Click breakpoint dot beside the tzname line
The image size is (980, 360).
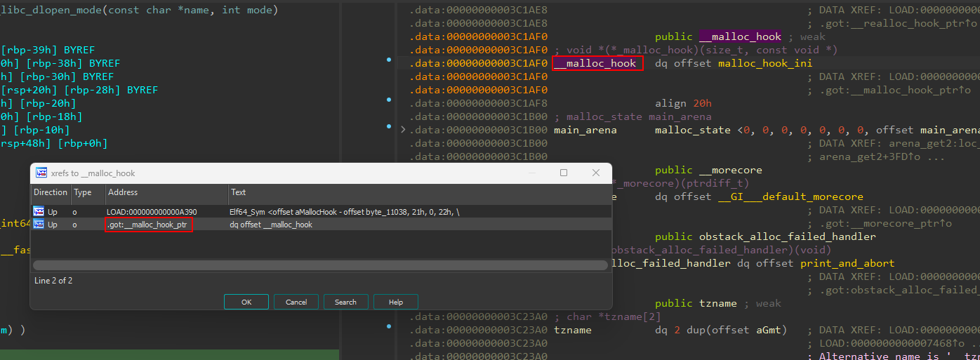(389, 327)
